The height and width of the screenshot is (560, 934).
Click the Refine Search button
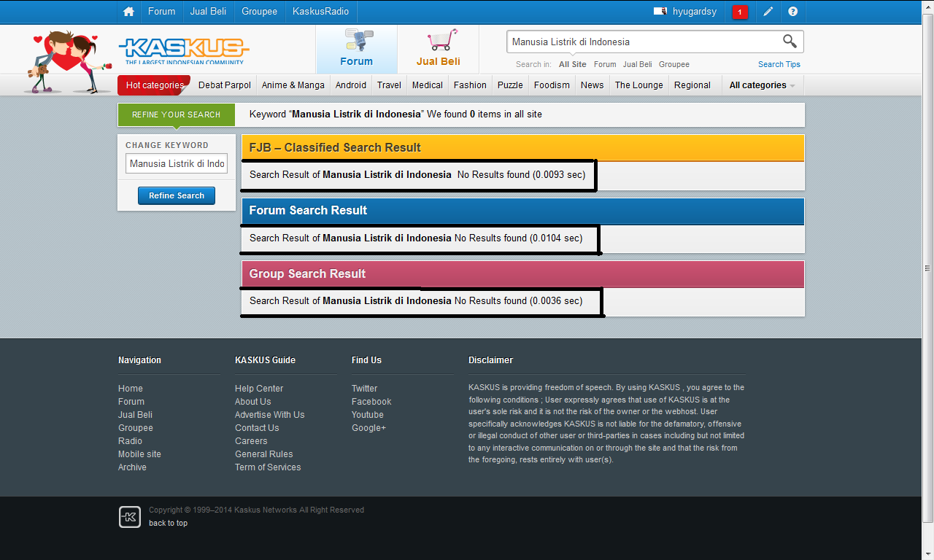(x=177, y=195)
